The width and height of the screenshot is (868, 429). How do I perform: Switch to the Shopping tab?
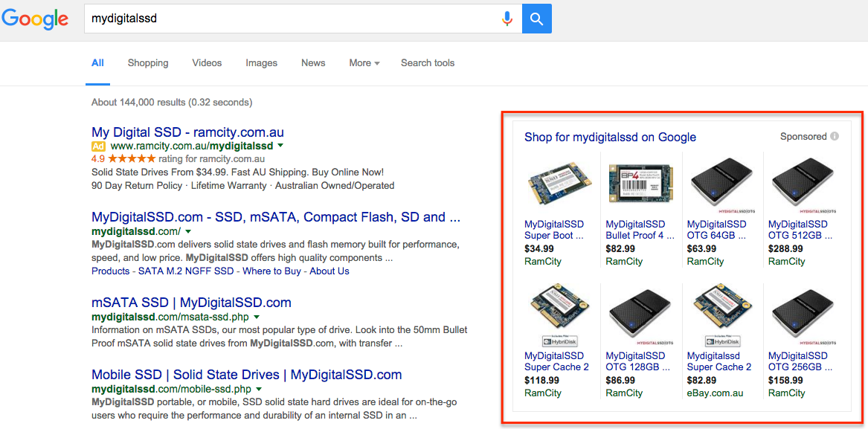pos(148,63)
